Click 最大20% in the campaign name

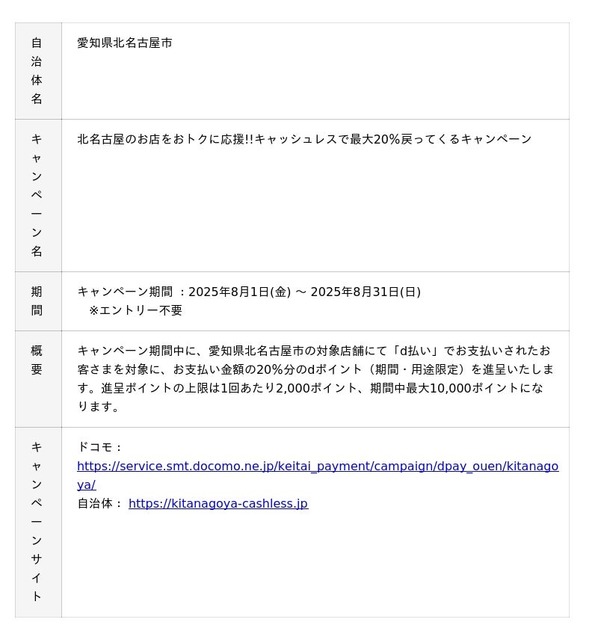375,139
